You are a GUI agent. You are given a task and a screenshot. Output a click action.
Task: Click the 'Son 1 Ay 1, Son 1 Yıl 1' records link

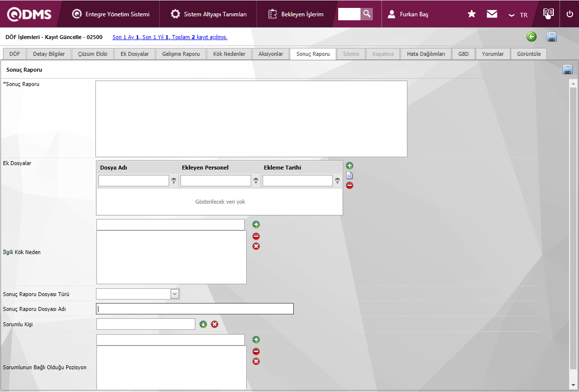pos(170,37)
